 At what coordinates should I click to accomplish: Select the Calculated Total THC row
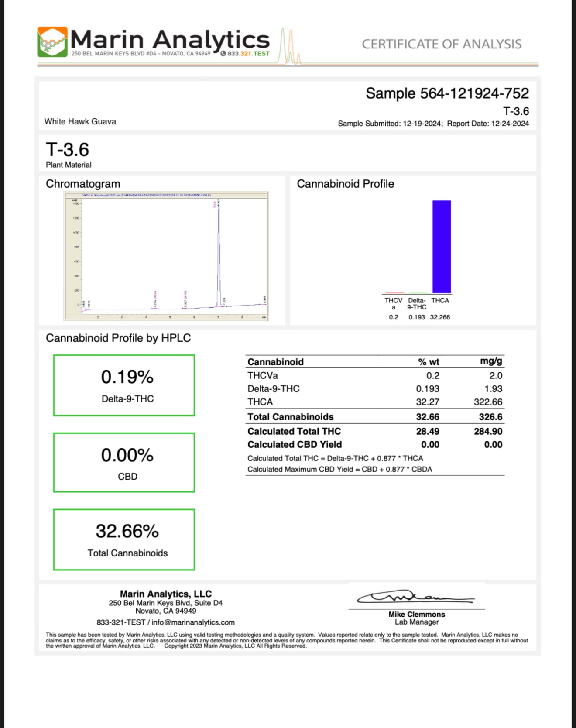point(374,431)
